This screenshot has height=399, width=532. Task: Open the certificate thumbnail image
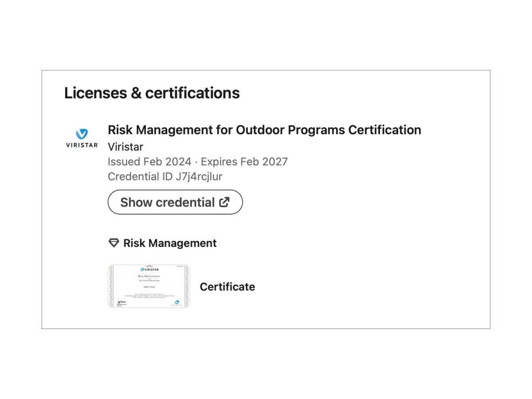point(149,286)
